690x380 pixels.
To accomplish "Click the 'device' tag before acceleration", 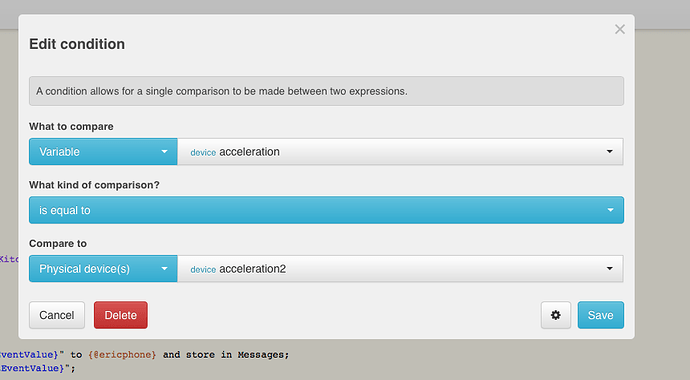I will [203, 153].
